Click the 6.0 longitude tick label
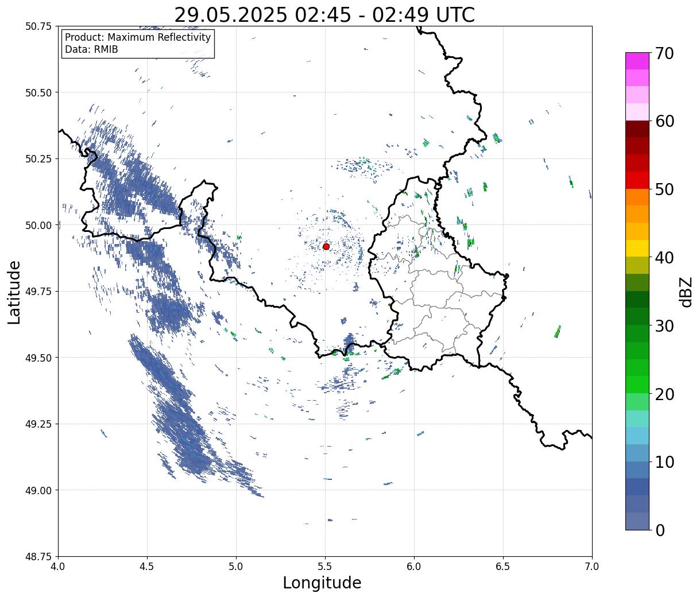This screenshot has height=597, width=700. coord(414,567)
